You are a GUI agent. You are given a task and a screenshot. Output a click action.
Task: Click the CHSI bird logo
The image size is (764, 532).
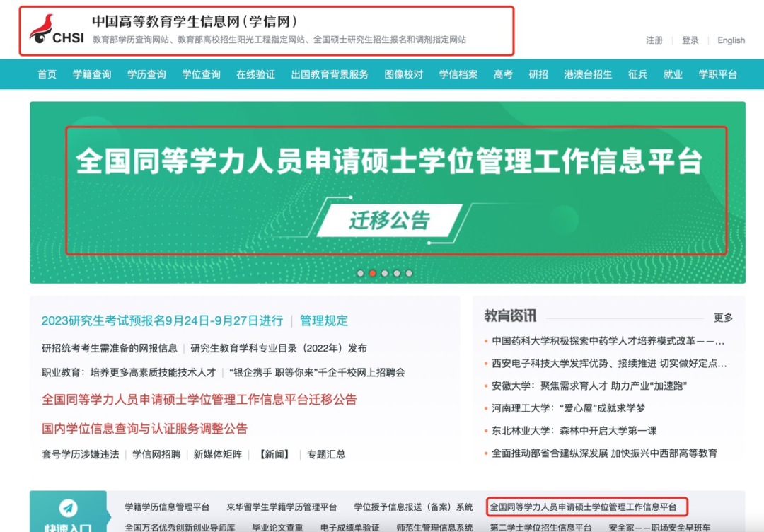(57, 30)
